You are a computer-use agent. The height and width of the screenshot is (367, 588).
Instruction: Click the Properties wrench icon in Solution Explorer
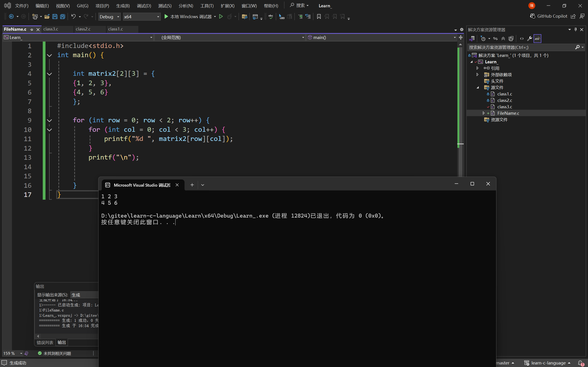[x=529, y=39]
